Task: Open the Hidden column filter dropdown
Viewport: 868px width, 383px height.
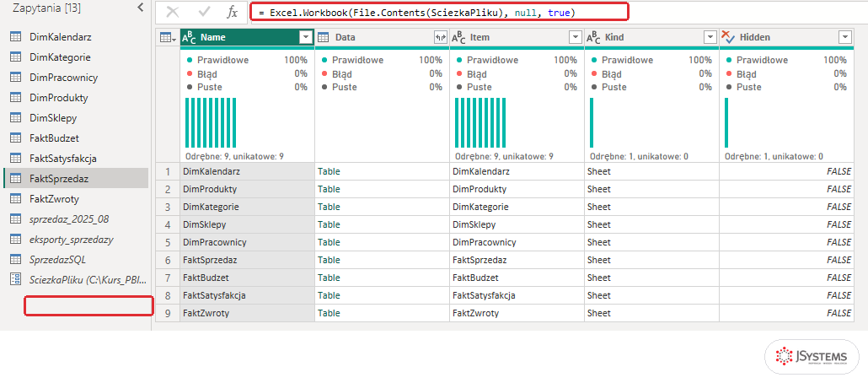Action: pyautogui.click(x=844, y=37)
